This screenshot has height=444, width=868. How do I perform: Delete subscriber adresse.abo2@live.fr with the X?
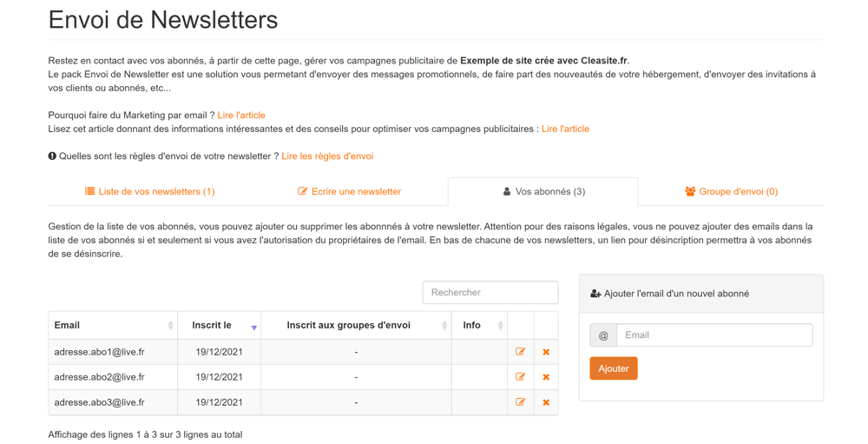click(x=546, y=377)
